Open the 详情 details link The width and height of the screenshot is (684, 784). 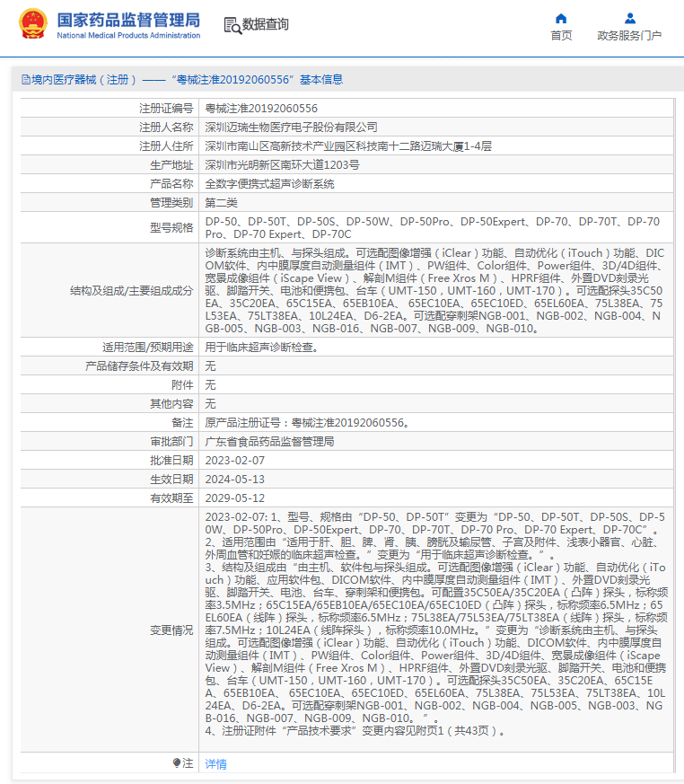click(215, 763)
